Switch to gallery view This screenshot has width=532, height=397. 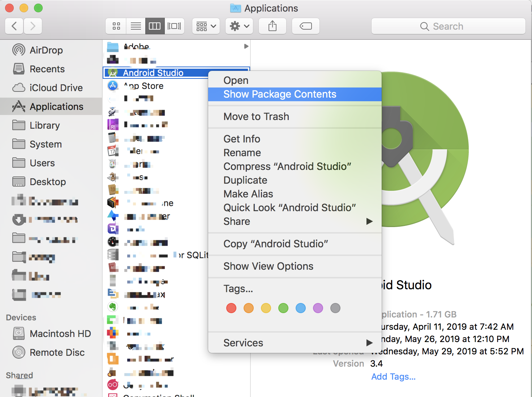174,26
